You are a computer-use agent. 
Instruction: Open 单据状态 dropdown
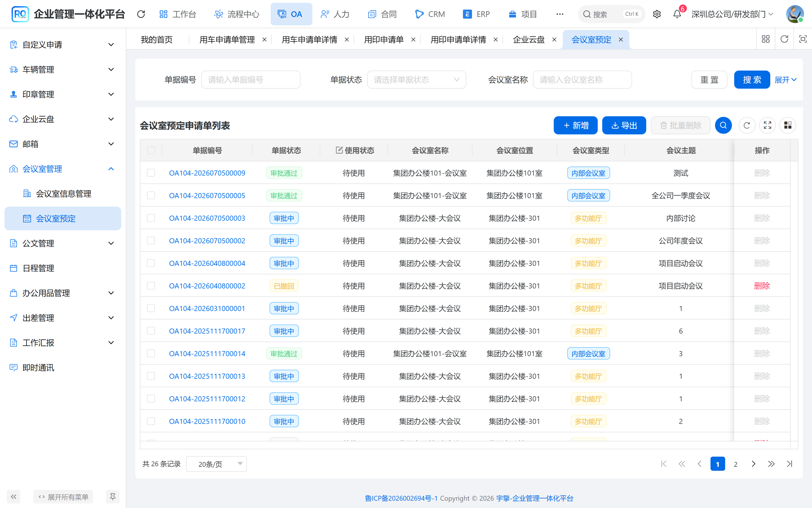point(416,80)
